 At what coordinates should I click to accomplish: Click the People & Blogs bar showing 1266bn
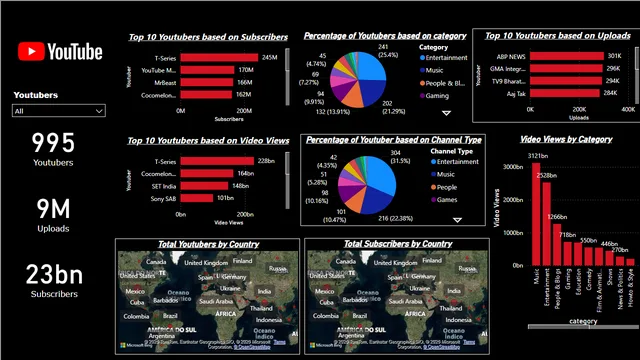coord(557,244)
